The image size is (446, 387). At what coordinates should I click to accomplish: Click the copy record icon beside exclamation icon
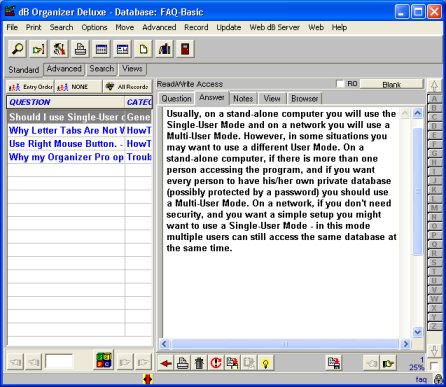pyautogui.click(x=232, y=363)
